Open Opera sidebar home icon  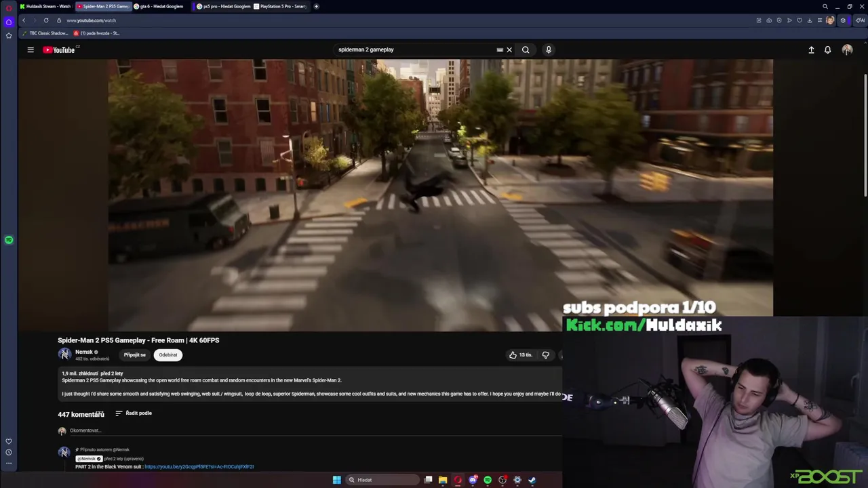[9, 22]
